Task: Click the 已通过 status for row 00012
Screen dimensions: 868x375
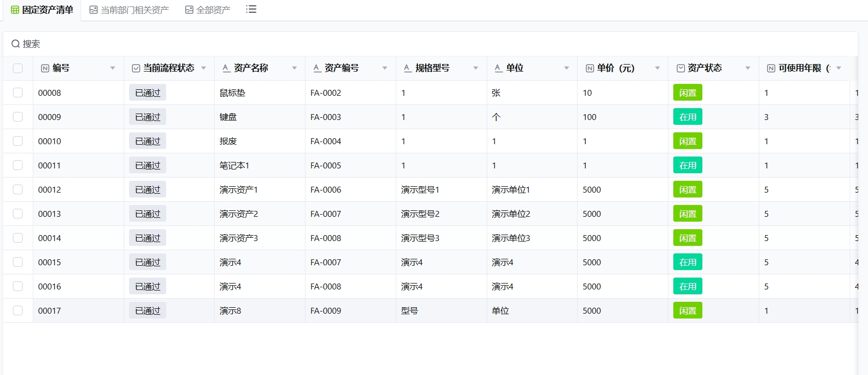Action: tap(147, 189)
